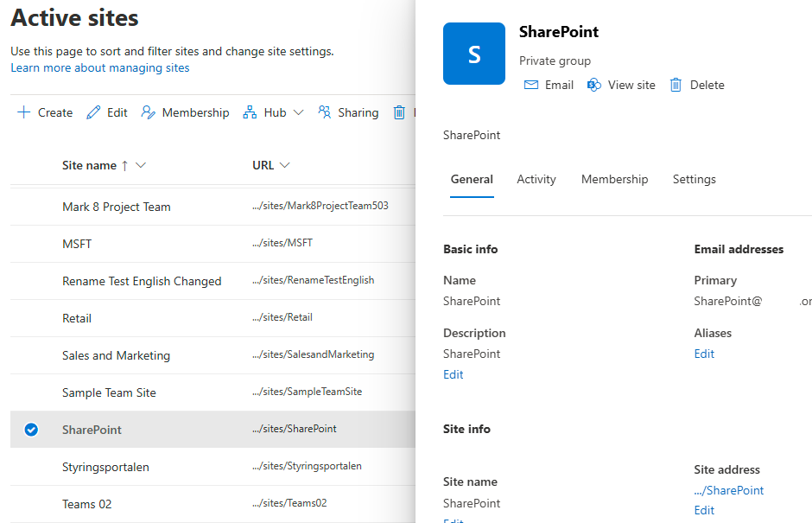Click Edit under Description
812x523 pixels.
(454, 374)
